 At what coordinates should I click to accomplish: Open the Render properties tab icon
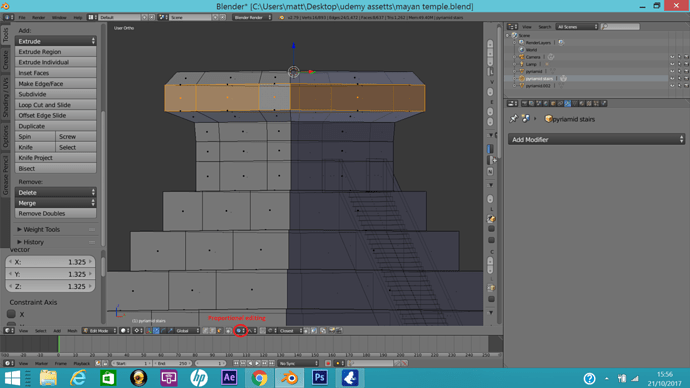pos(524,103)
